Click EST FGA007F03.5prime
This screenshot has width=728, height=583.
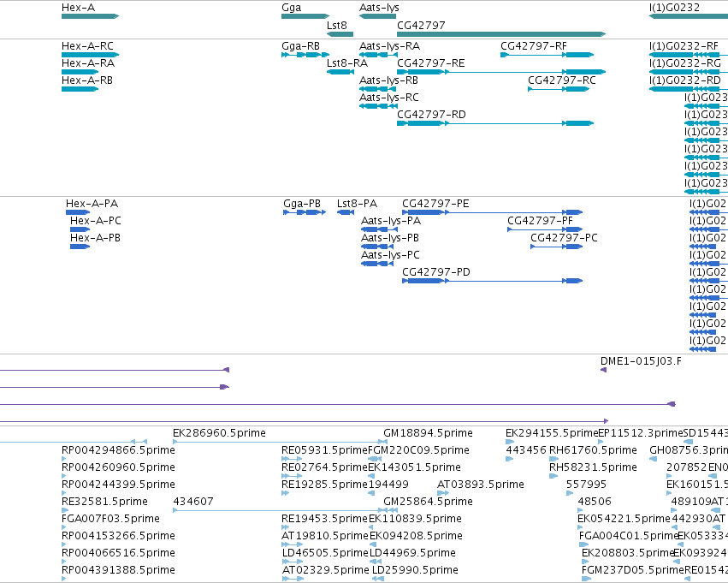coord(64,527)
